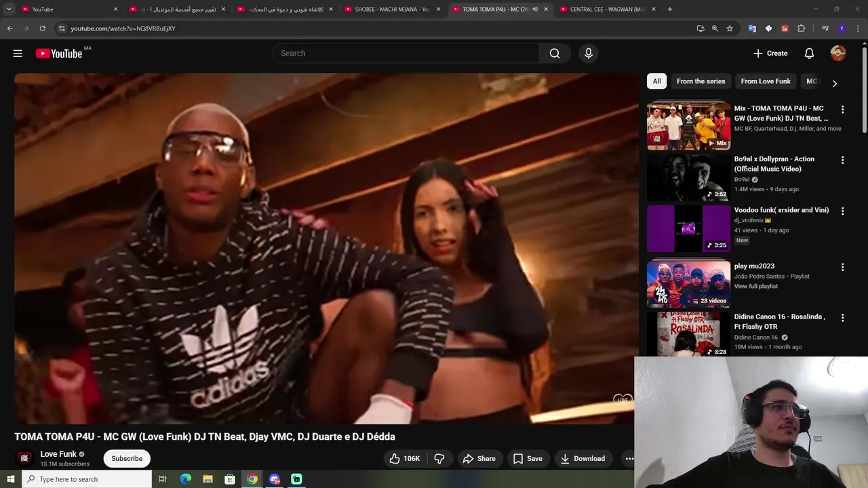Viewport: 868px width, 488px height.
Task: Open the Mix - TOMA TOMA P4U thumbnail
Action: (x=688, y=125)
